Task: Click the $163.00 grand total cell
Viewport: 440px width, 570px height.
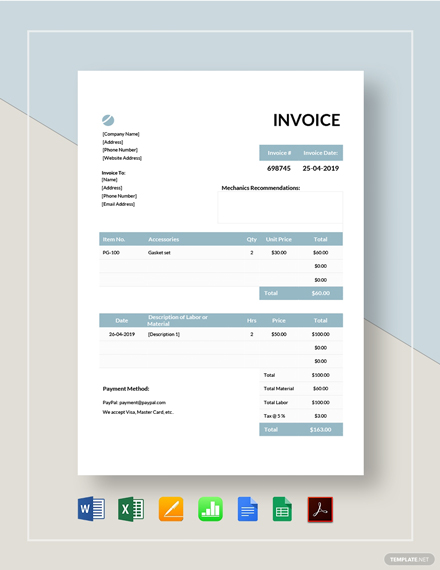Action: click(x=320, y=430)
